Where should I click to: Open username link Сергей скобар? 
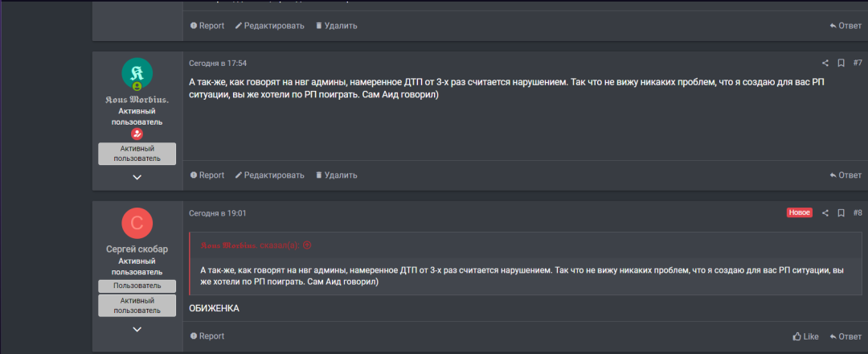[137, 249]
